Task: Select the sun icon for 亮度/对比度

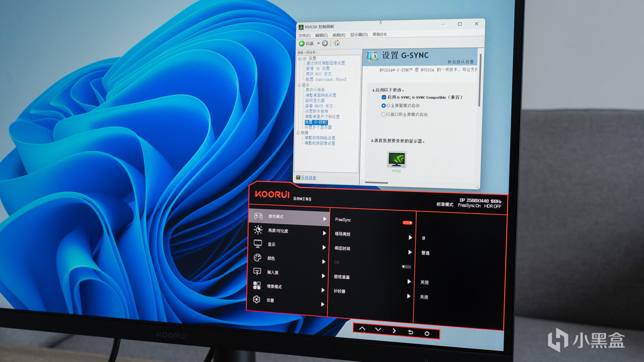Action: (x=258, y=230)
